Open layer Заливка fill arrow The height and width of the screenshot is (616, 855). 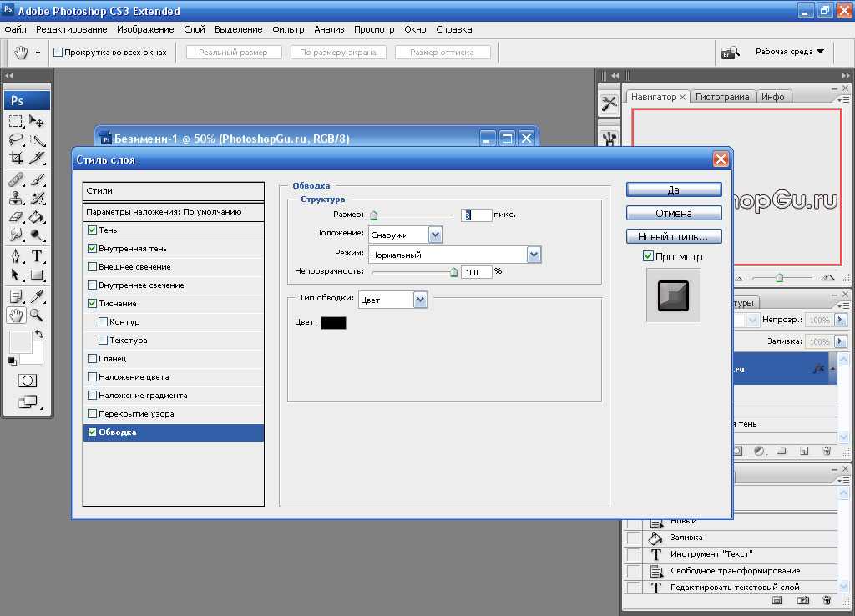(840, 341)
